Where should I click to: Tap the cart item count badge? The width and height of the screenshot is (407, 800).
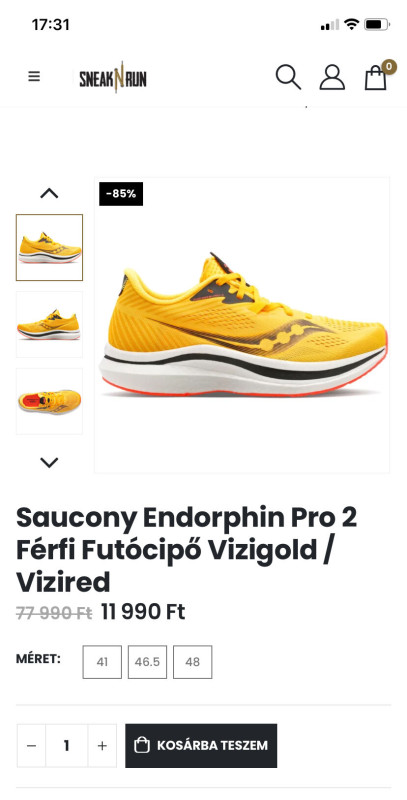pyautogui.click(x=389, y=66)
